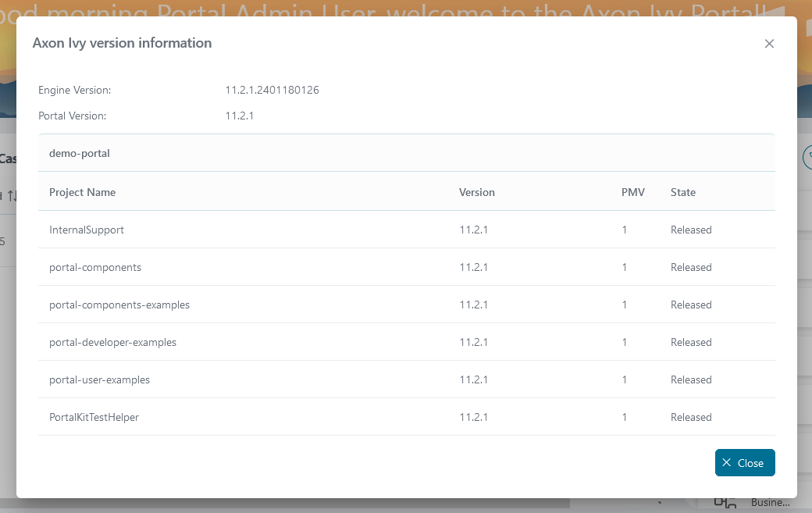Click the version cell for PortalKitTestHelper
812x513 pixels.
tap(473, 417)
